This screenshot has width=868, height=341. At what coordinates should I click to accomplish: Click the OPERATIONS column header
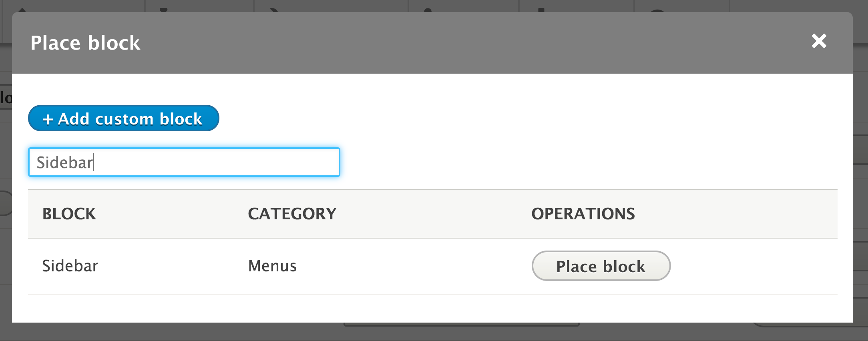tap(583, 214)
